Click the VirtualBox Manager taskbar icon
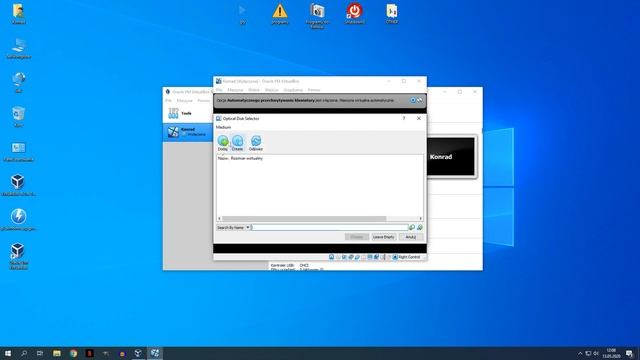 (138, 353)
